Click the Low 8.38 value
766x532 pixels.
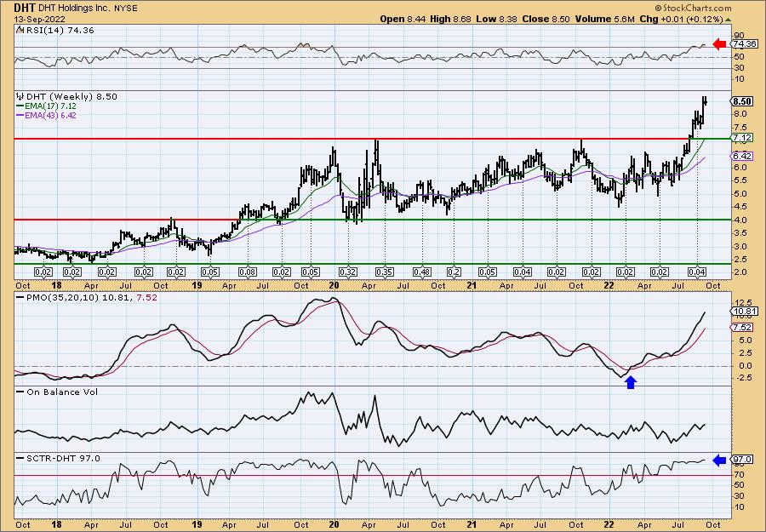coord(496,19)
